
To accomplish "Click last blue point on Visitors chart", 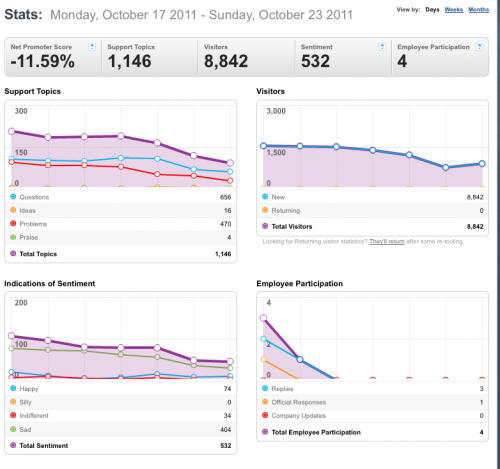I will (482, 164).
